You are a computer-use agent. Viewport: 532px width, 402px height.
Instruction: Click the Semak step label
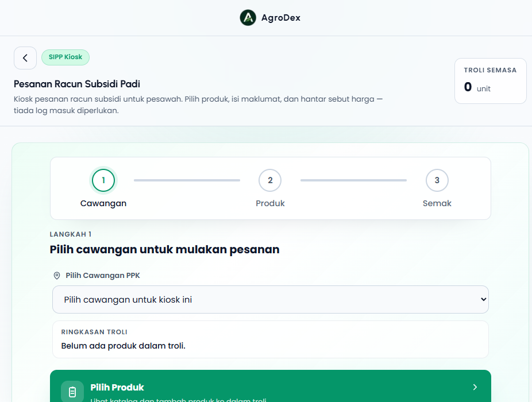[x=437, y=203]
